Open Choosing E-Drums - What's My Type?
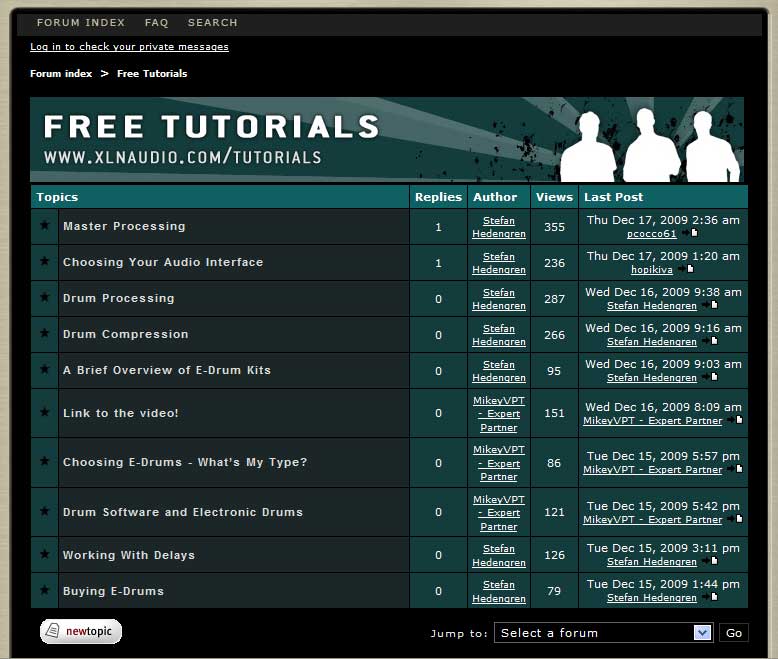Screen dimensions: 778x659 click(185, 462)
